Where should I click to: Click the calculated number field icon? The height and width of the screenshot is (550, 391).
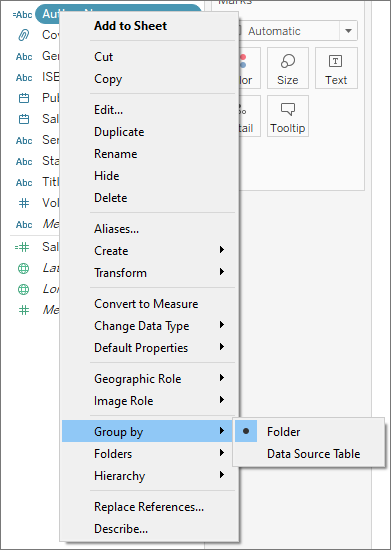click(22, 247)
